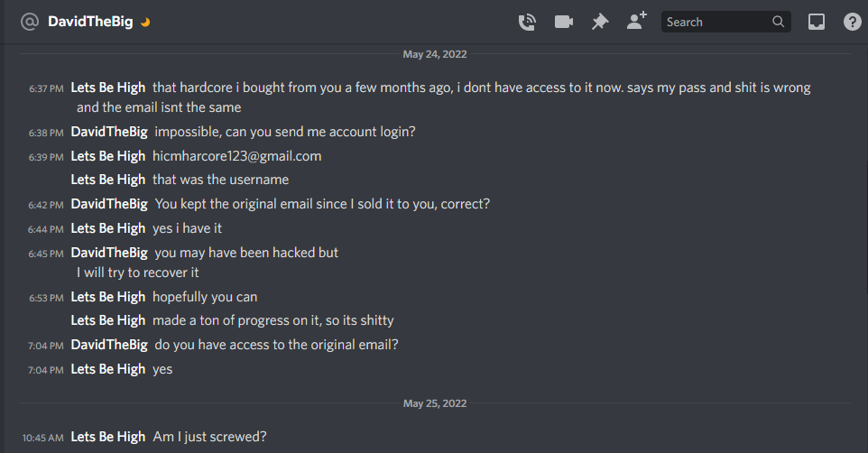Click the idle moon status icon
This screenshot has height=453, width=868.
[144, 23]
